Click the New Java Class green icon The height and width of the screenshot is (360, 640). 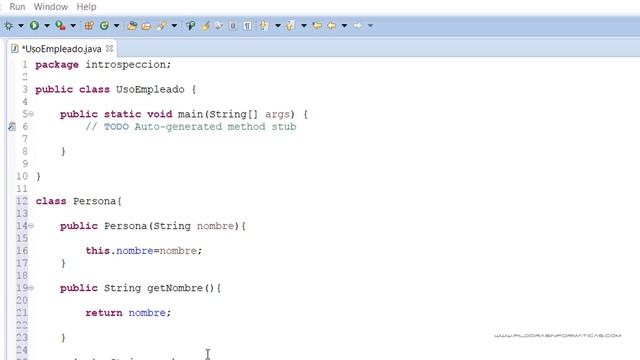(104, 26)
